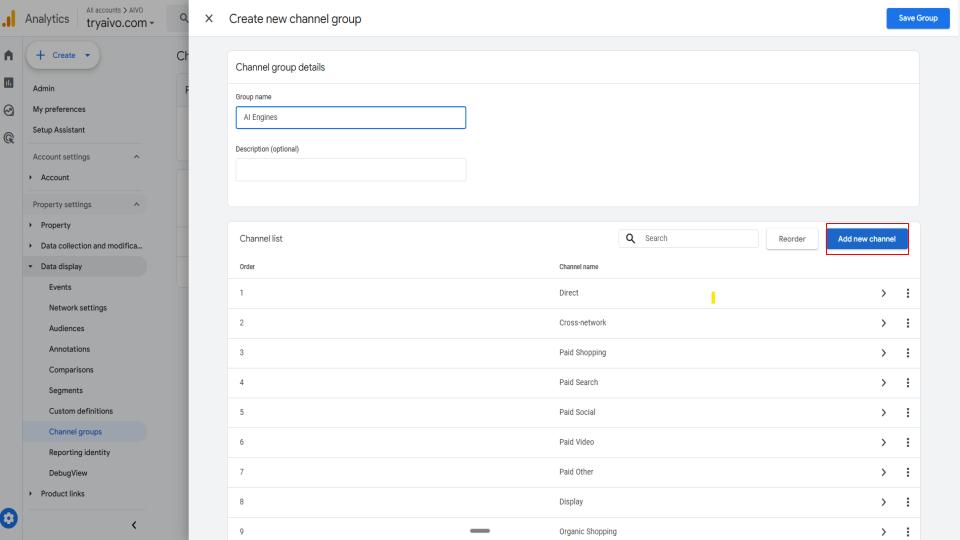Image resolution: width=960 pixels, height=540 pixels.
Task: Expand the Product links item
Action: 31,493
